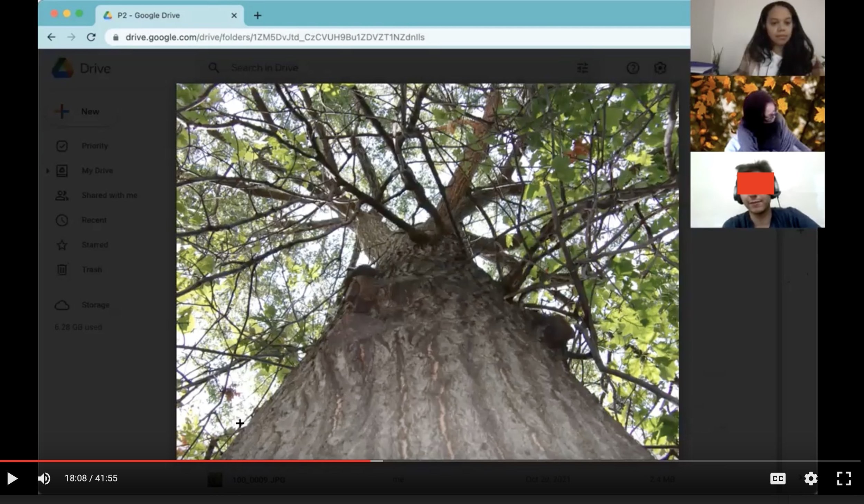Open Drive search filter options
This screenshot has width=864, height=504.
582,68
